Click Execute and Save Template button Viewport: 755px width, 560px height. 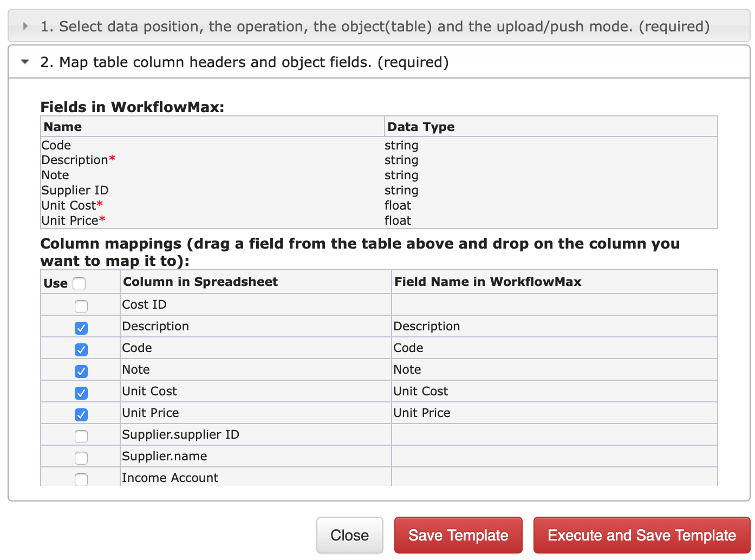pyautogui.click(x=642, y=535)
